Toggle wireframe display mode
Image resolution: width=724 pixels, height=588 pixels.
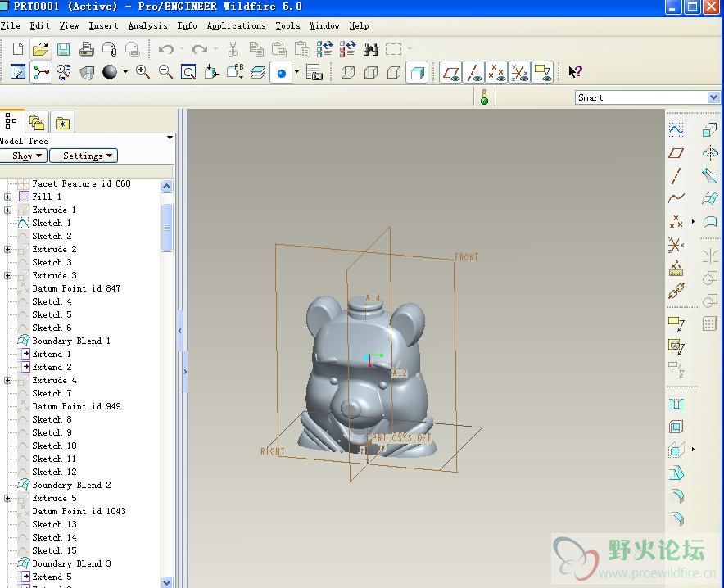tap(348, 72)
